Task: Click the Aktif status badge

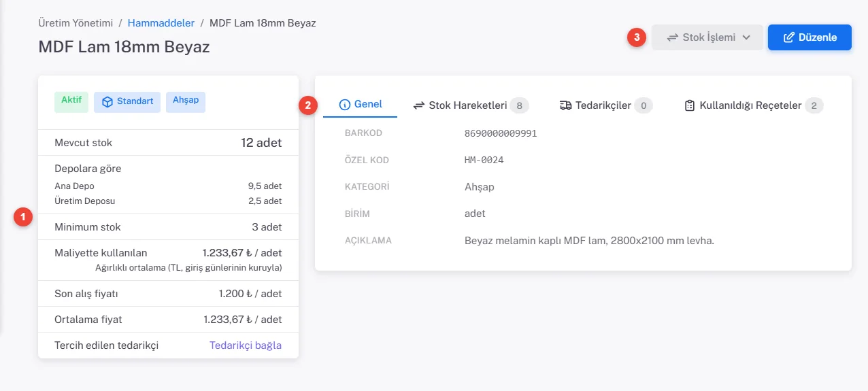Action: tap(71, 101)
